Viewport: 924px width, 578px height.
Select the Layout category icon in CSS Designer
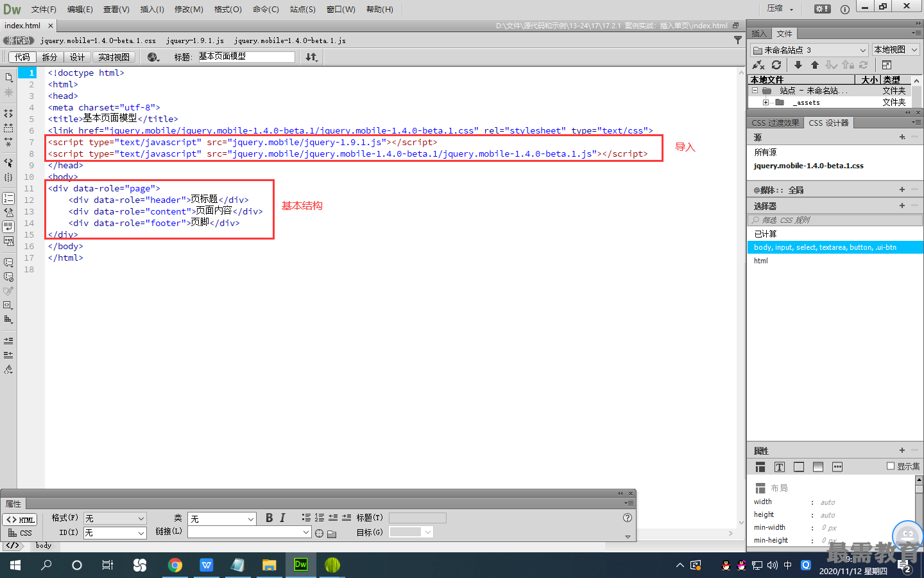coord(760,467)
